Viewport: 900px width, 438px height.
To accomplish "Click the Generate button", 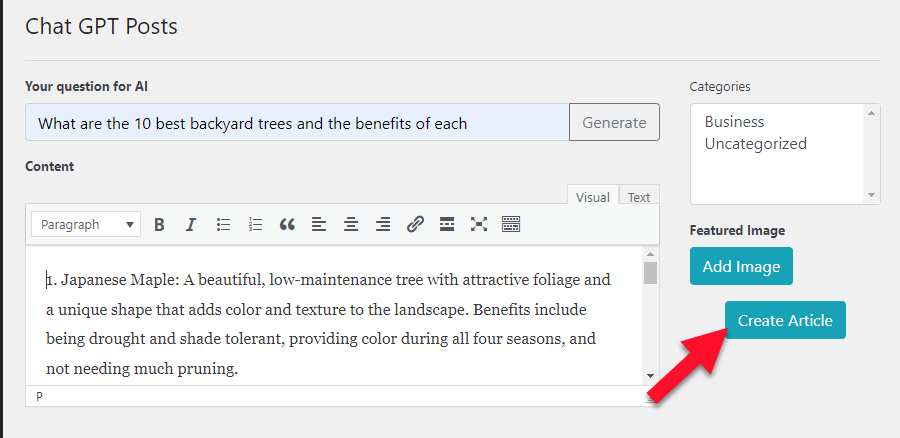I will [x=614, y=123].
